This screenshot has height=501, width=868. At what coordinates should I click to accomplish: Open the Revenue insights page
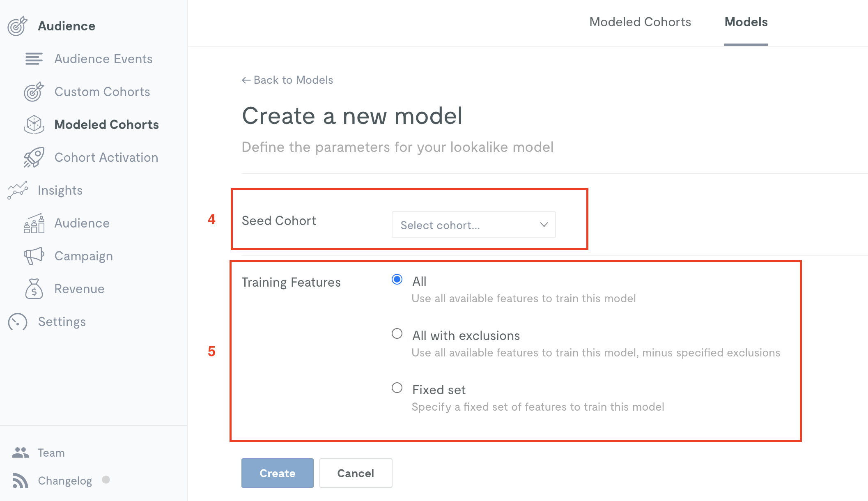coord(80,289)
